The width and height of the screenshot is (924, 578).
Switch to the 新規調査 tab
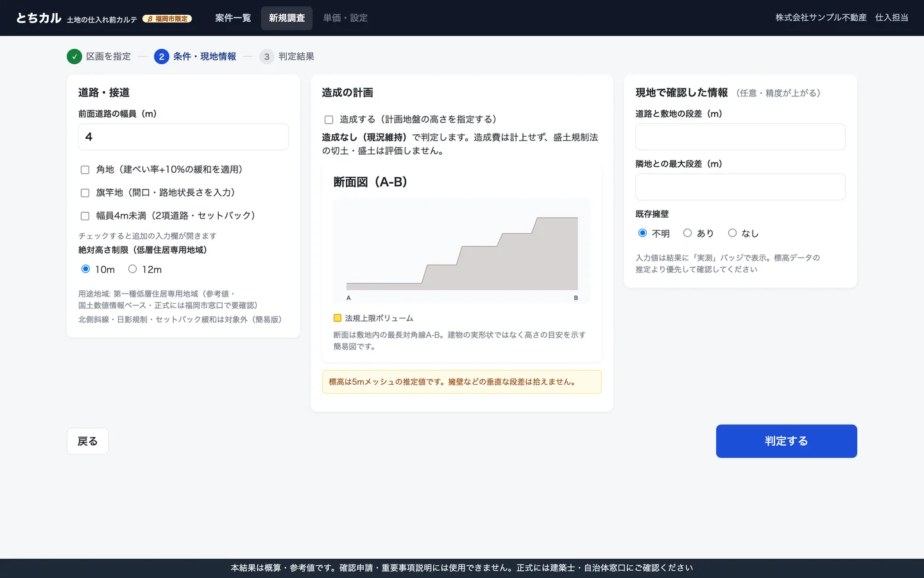pyautogui.click(x=287, y=18)
